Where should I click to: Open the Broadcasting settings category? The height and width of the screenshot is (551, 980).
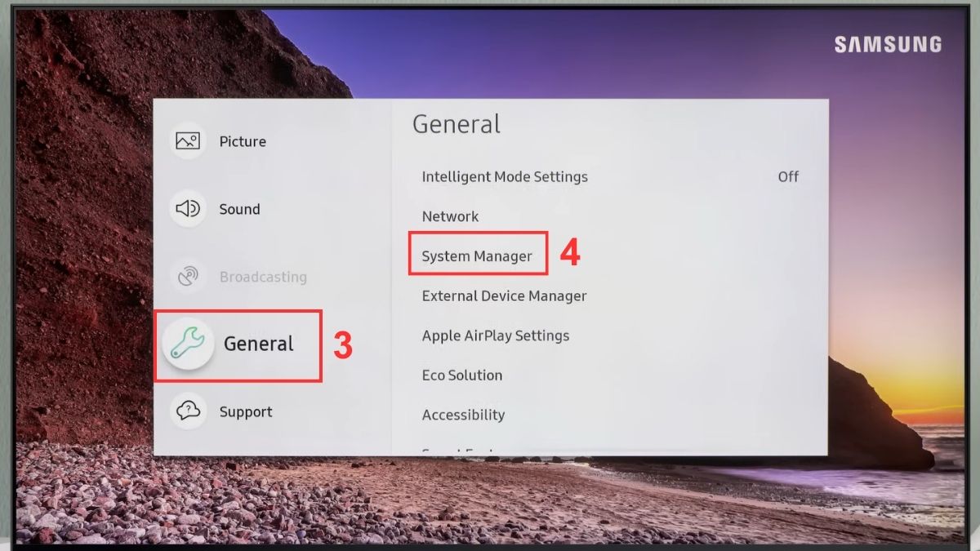click(263, 277)
